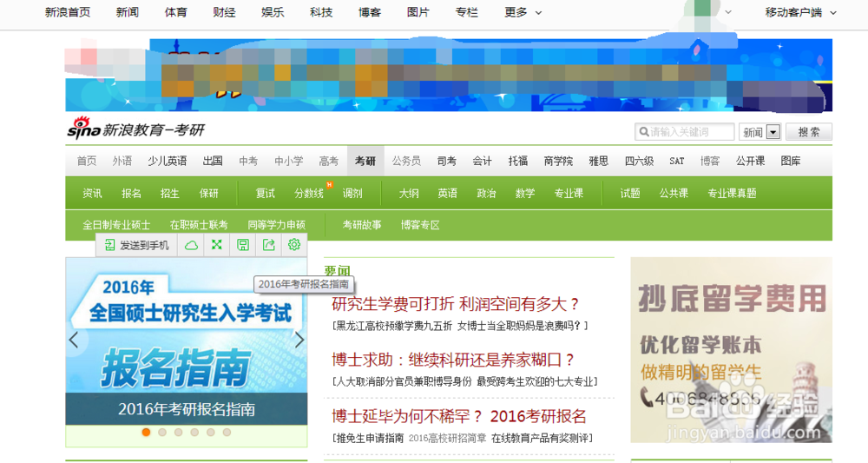Go to previous slide with left arrow
This screenshot has height=463, width=868.
pyautogui.click(x=74, y=340)
